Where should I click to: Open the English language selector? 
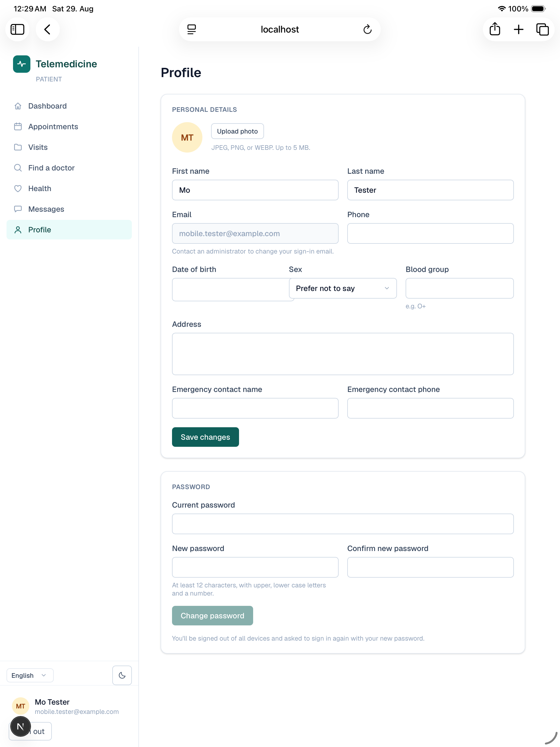click(x=30, y=675)
